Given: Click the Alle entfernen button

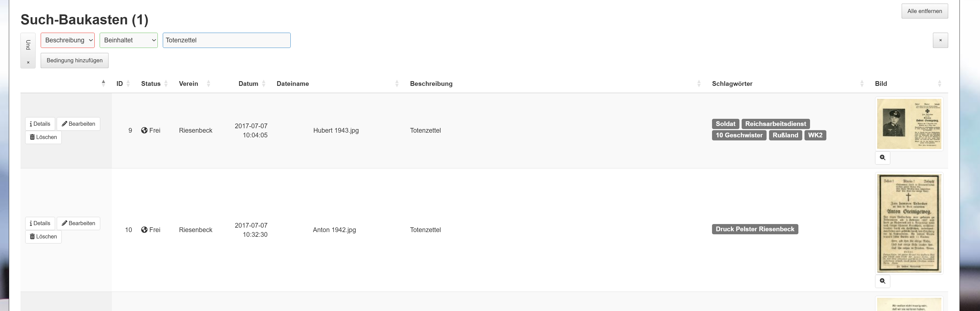Looking at the screenshot, I should 924,11.
